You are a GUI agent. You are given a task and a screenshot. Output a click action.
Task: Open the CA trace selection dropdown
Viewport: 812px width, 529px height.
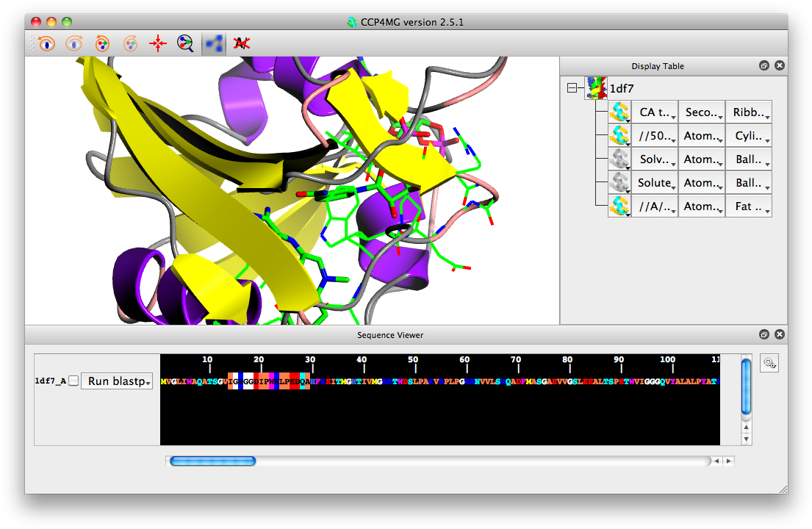[654, 112]
